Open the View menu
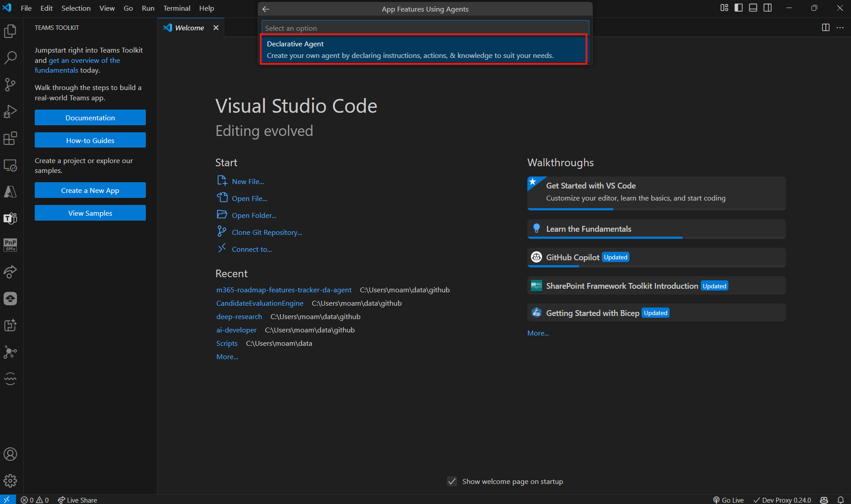851x504 pixels. coord(107,8)
